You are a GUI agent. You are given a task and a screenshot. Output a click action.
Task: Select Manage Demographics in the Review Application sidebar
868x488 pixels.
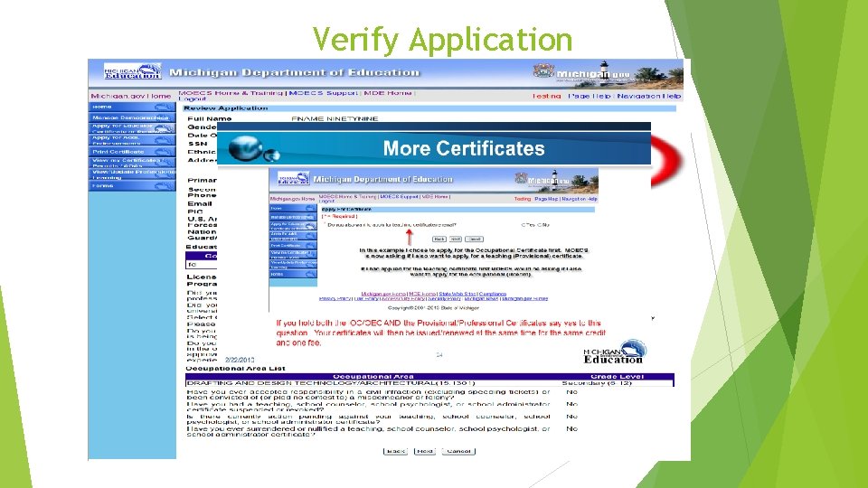(132, 117)
